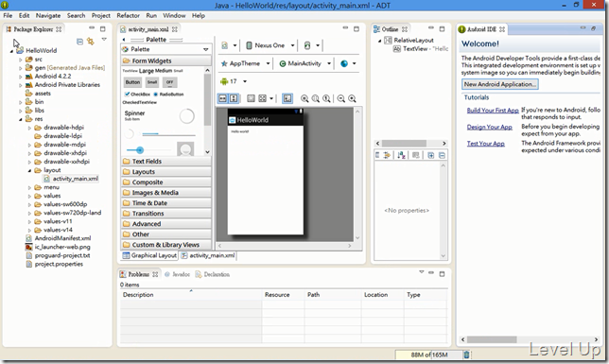This screenshot has height=364, width=609.
Task: Click the zoom to fit magnifier
Action: point(304,98)
